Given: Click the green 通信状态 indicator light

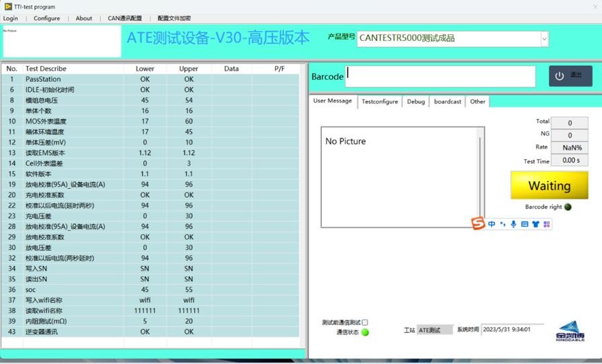Looking at the screenshot, I should [x=365, y=332].
